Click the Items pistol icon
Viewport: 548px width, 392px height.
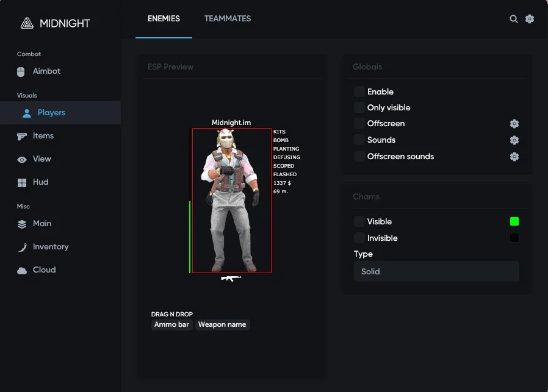(22, 136)
